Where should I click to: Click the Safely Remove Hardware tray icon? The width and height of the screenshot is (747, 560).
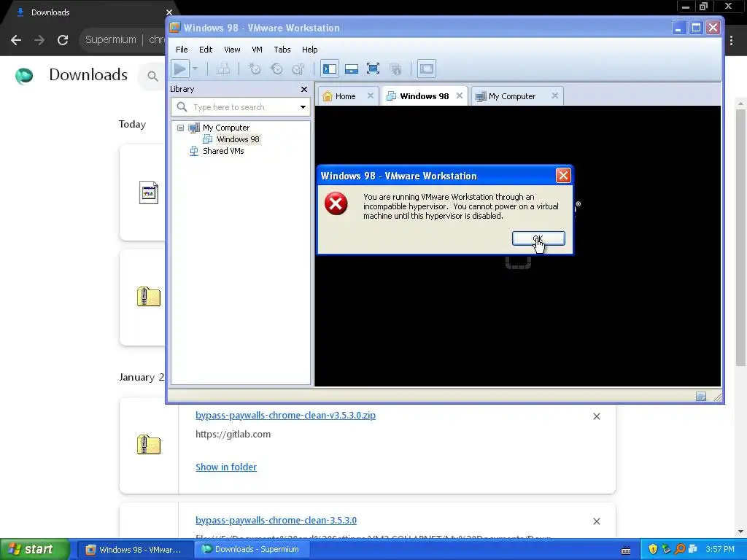click(x=666, y=549)
